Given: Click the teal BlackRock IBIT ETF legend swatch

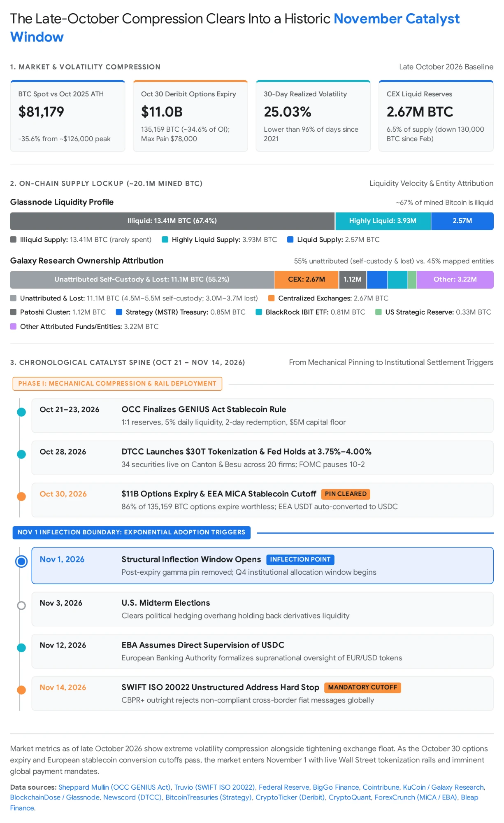Looking at the screenshot, I should pyautogui.click(x=259, y=312).
